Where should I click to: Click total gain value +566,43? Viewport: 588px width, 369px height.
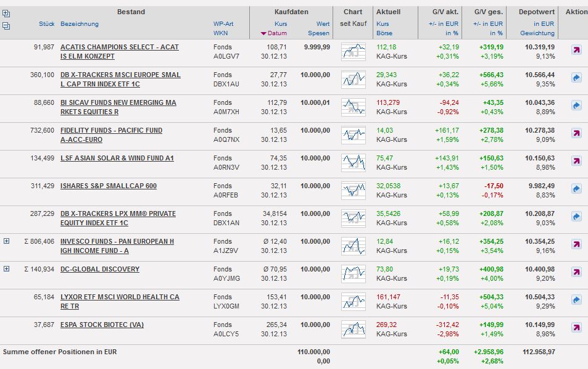coord(491,75)
